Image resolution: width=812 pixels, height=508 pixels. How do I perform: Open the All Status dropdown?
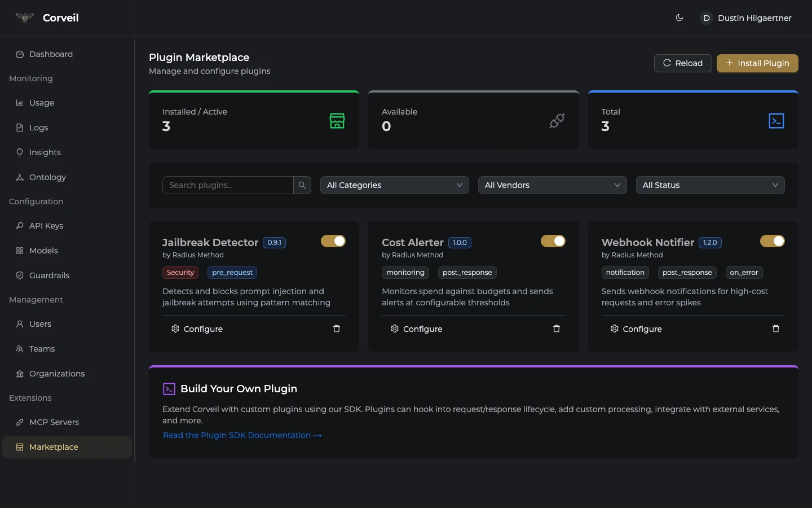click(710, 185)
